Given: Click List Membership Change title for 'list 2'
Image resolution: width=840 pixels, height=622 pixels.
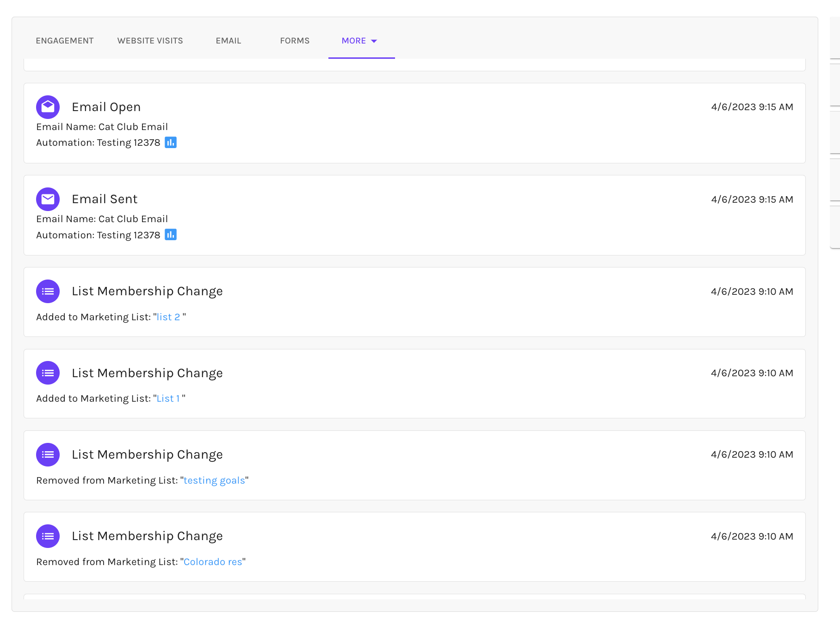Looking at the screenshot, I should pyautogui.click(x=147, y=291).
